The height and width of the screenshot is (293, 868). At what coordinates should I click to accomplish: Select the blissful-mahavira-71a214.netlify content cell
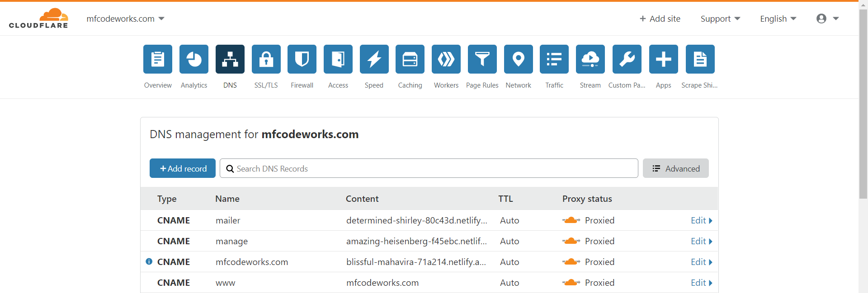click(416, 262)
